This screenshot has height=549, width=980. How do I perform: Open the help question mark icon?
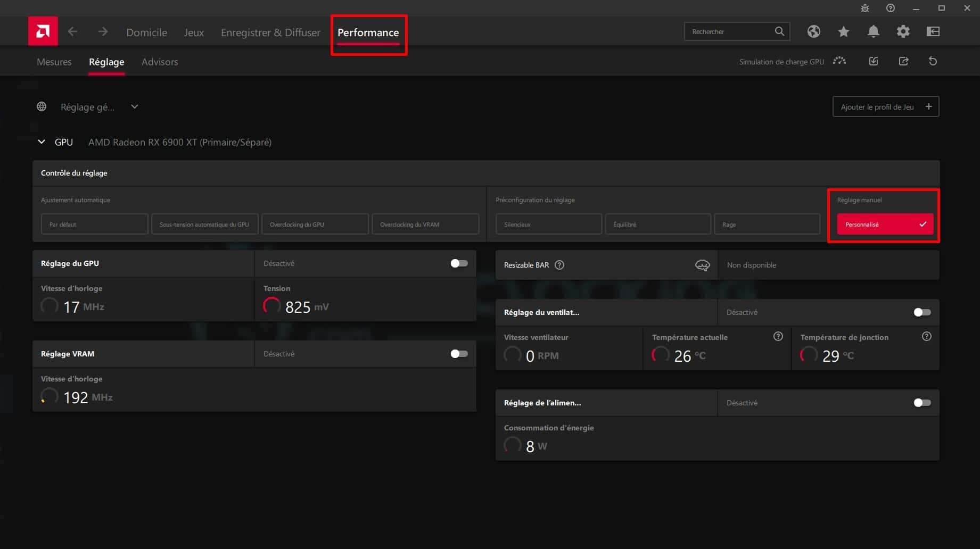890,8
